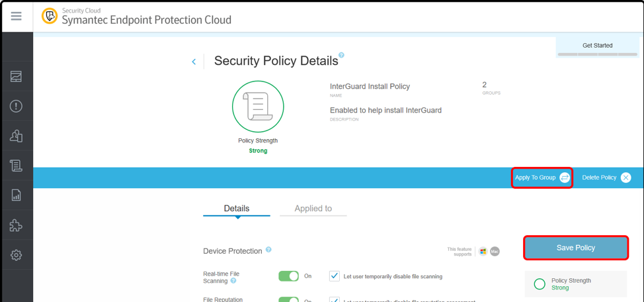Click the Delete Policy X icon

pos(625,177)
